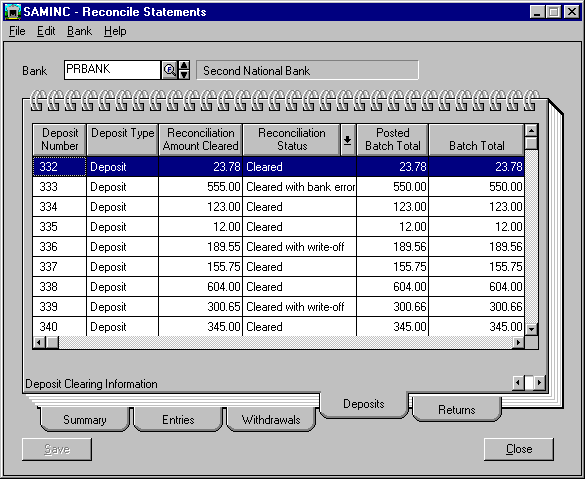Screen dimensions: 585x479
Task: Open the Bank finder magnifier icon
Action: [x=169, y=70]
